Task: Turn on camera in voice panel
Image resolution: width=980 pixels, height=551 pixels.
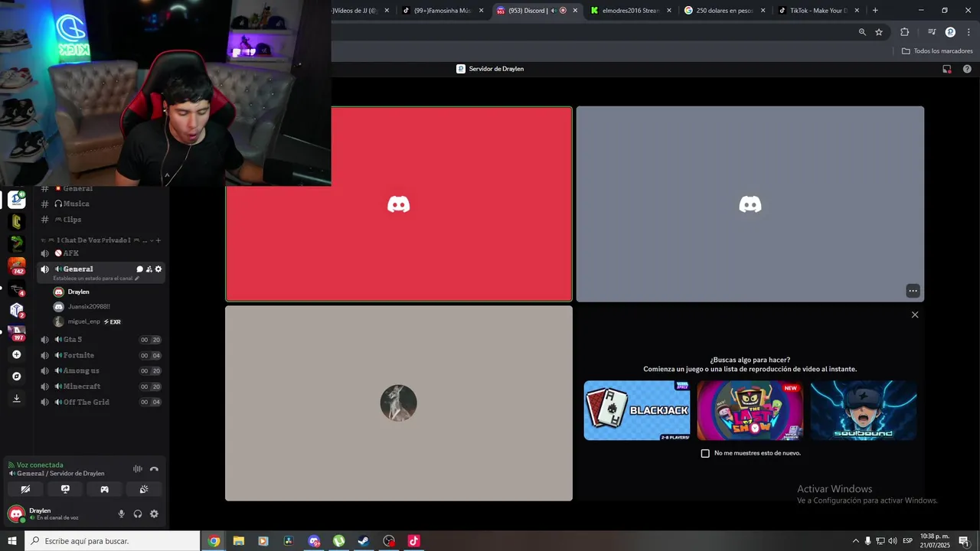Action: click(x=25, y=489)
